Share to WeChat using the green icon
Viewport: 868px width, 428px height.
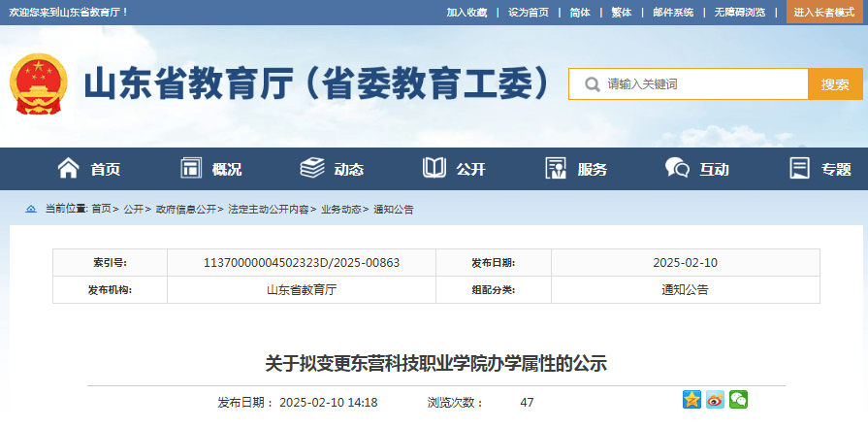(738, 399)
